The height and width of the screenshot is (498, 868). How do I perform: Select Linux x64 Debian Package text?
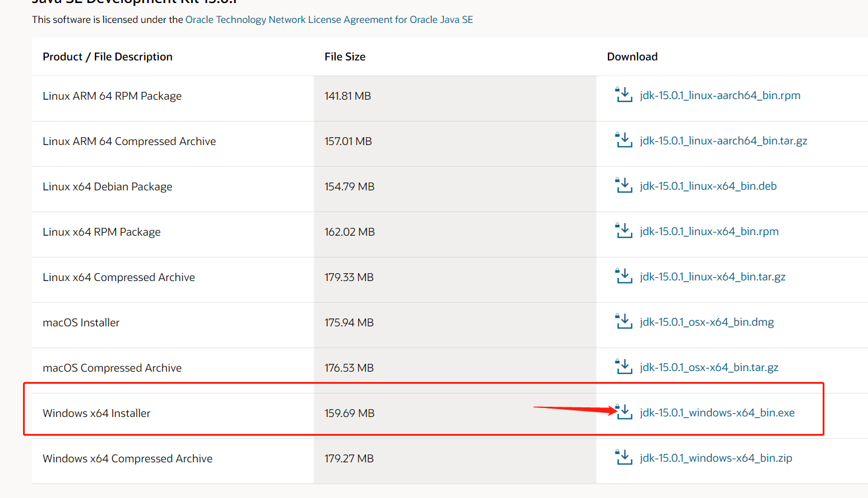point(108,187)
